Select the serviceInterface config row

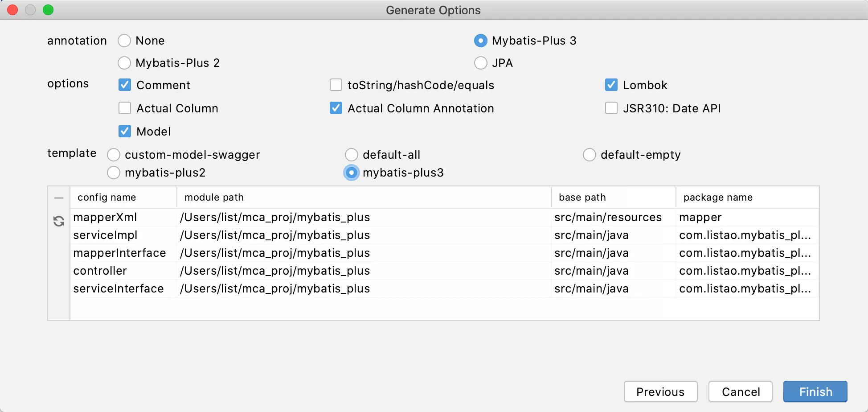click(444, 288)
